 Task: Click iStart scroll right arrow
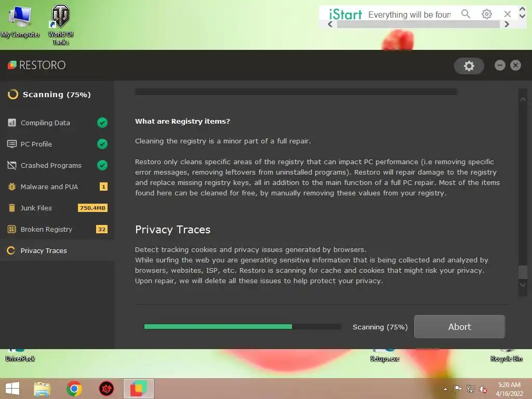click(x=507, y=24)
